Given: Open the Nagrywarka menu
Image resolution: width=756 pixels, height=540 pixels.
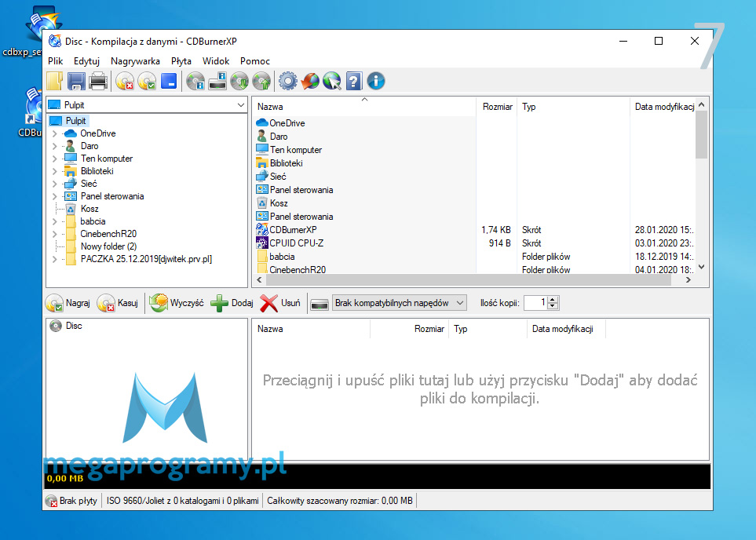Looking at the screenshot, I should pos(136,61).
